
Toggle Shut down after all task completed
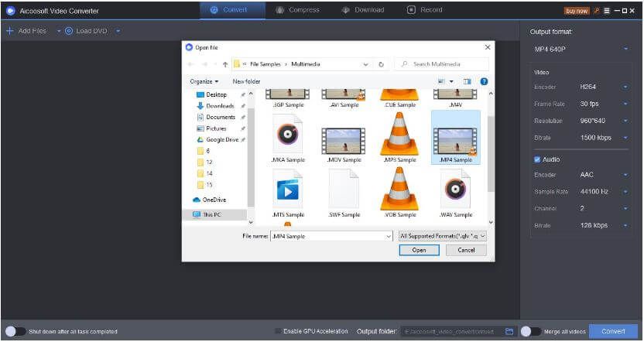(x=15, y=331)
